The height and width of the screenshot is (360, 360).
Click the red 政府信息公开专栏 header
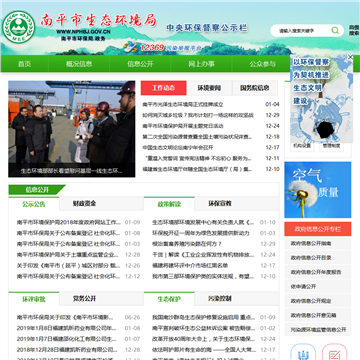(318, 229)
